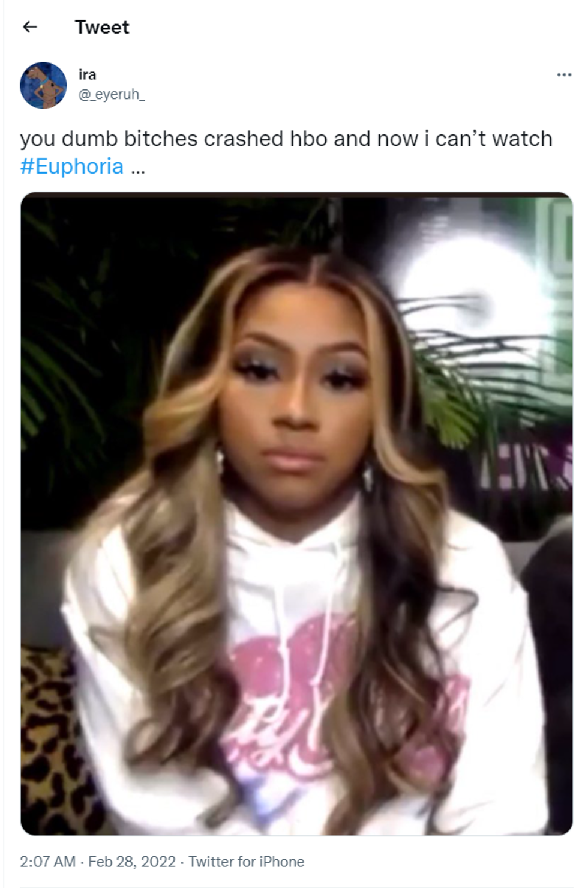Click the Feb 28, 2022 date
Viewport: 588px width, 888px height.
click(131, 862)
